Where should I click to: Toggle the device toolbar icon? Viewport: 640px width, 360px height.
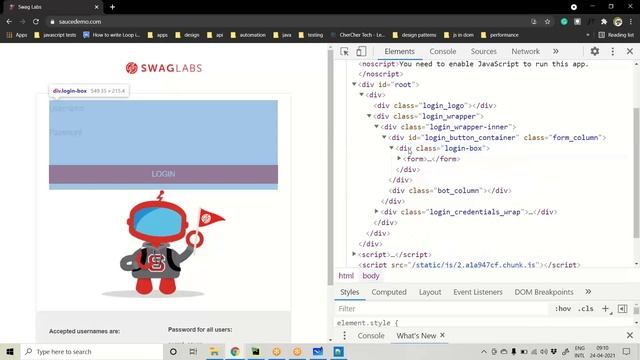[361, 51]
